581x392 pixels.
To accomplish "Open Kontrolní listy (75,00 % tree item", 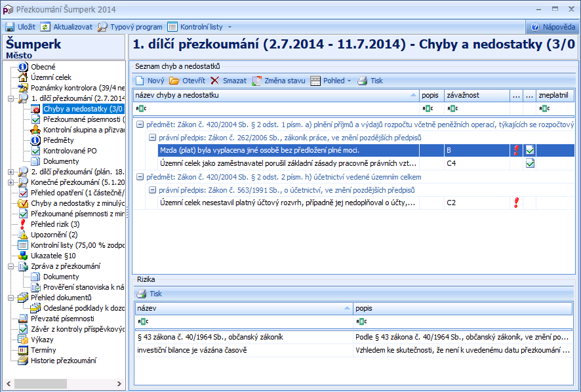I will click(x=77, y=245).
